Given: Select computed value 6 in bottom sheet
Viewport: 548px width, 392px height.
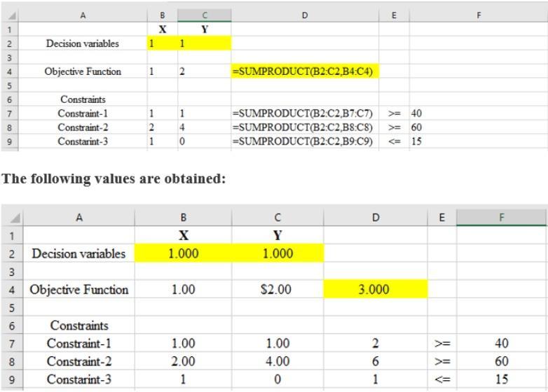Looking at the screenshot, I should (x=376, y=361).
